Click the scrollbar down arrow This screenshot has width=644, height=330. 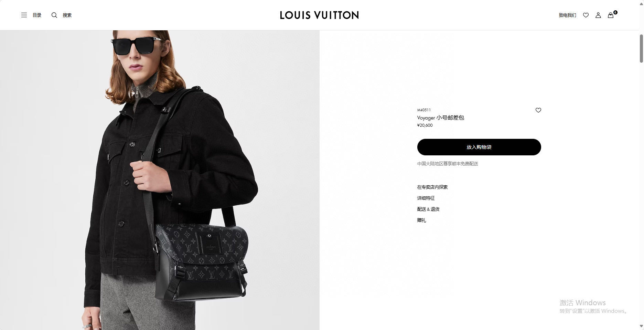(641, 326)
